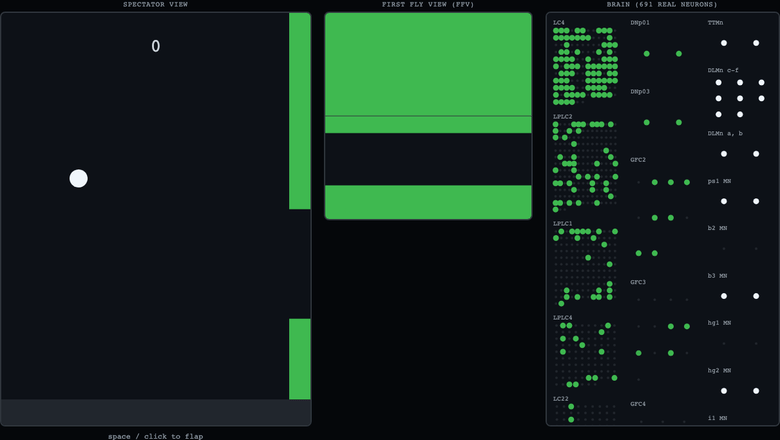This screenshot has height=440, width=780.
Task: Click the GFC2 label
Action: coord(638,160)
